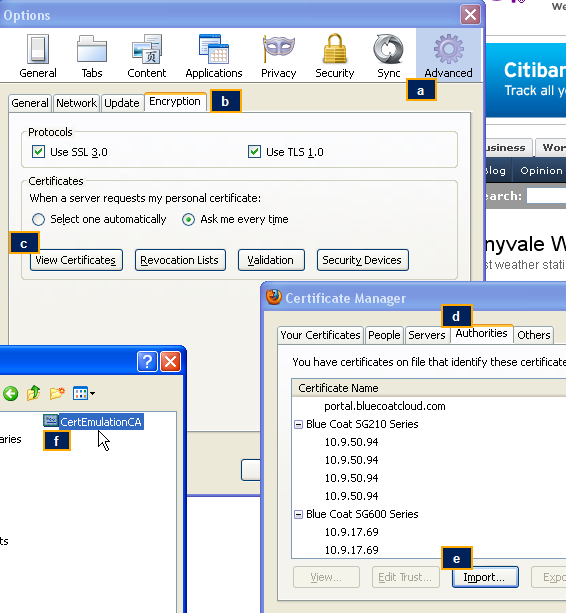Click the Revocation Lists button
566x613 pixels.
[180, 260]
